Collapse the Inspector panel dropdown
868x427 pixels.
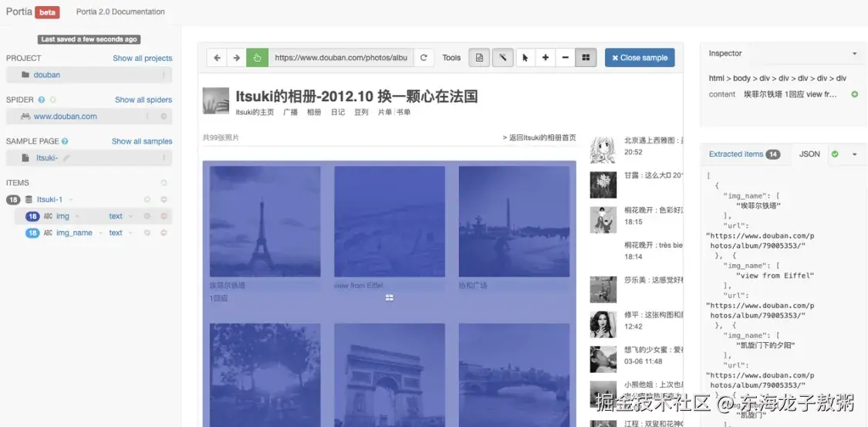pyautogui.click(x=854, y=54)
